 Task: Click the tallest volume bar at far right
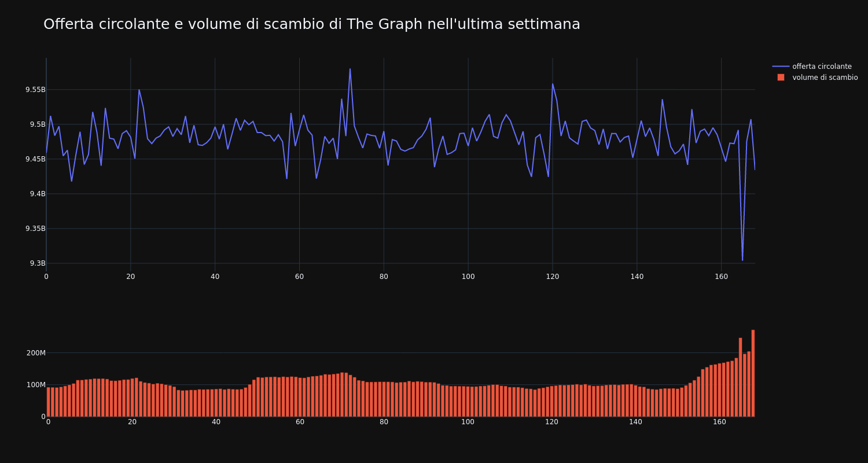(x=753, y=373)
